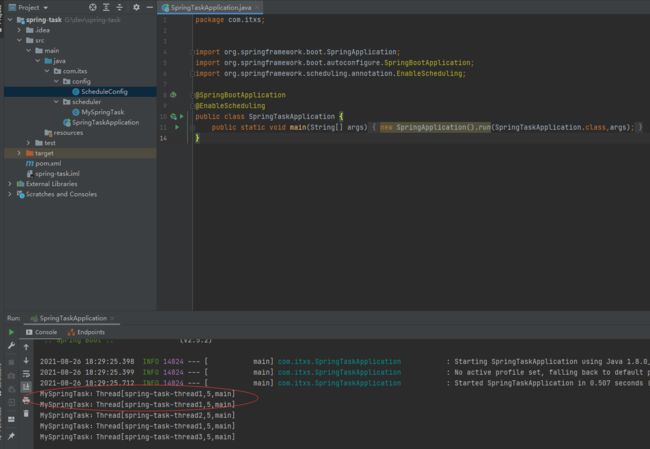Collapse the main folder

pos(28,51)
